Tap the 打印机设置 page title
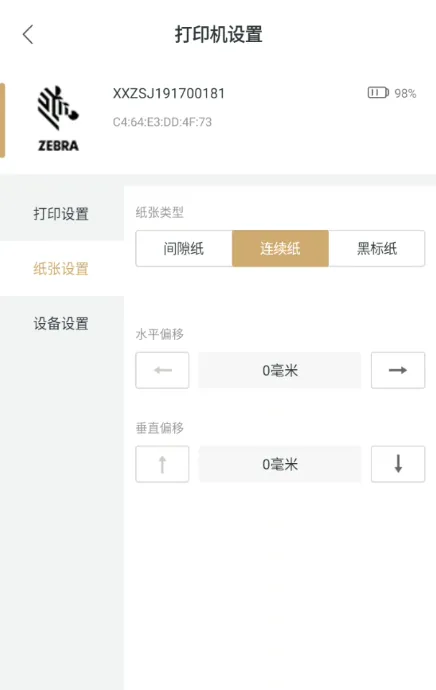This screenshot has height=690, width=436. tap(219, 34)
